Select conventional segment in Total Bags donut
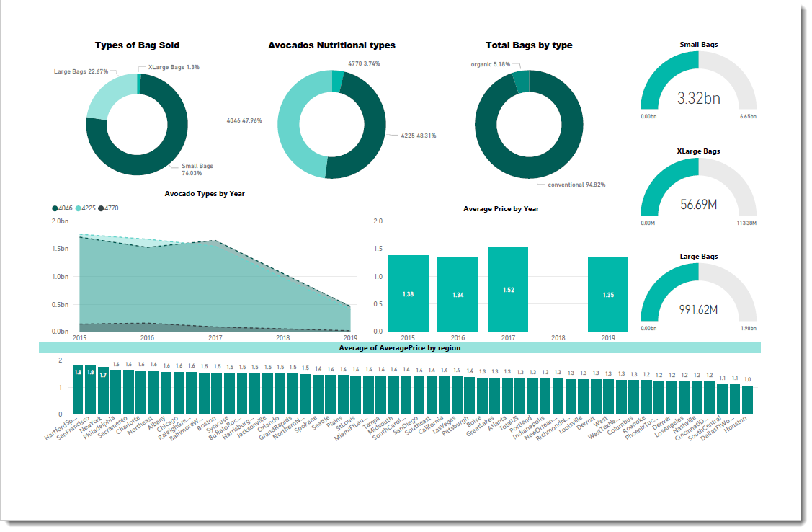812x532 pixels. pyautogui.click(x=530, y=166)
